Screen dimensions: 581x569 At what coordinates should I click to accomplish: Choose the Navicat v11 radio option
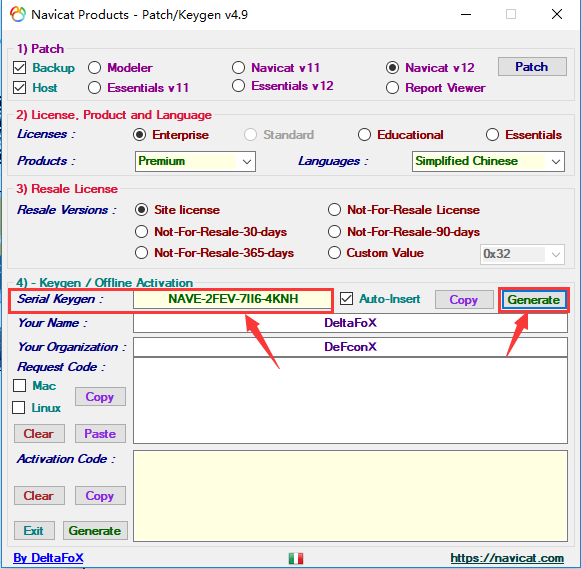coord(238,68)
